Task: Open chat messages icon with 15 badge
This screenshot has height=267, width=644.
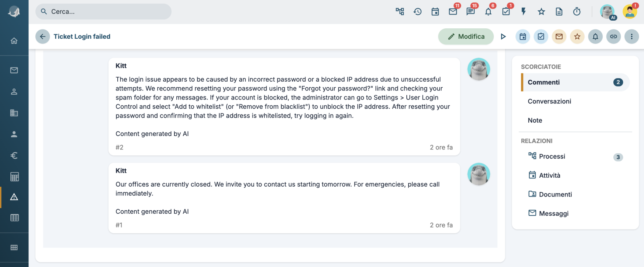Action: point(471,11)
